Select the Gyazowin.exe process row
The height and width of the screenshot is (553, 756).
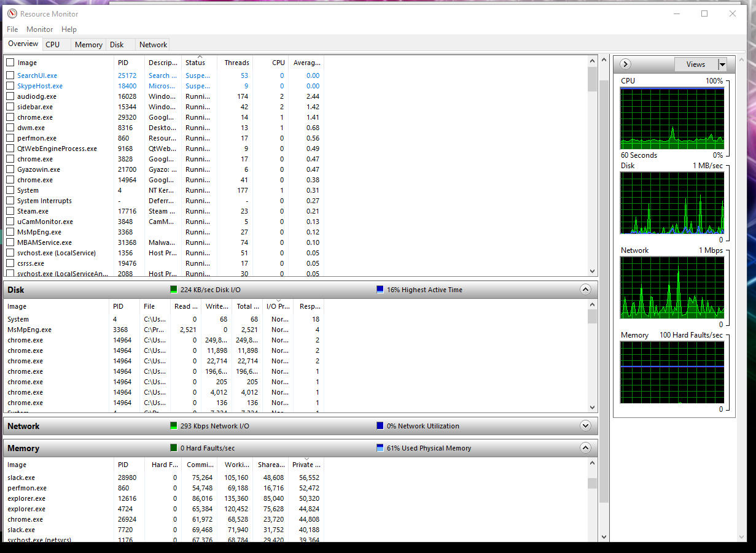164,169
